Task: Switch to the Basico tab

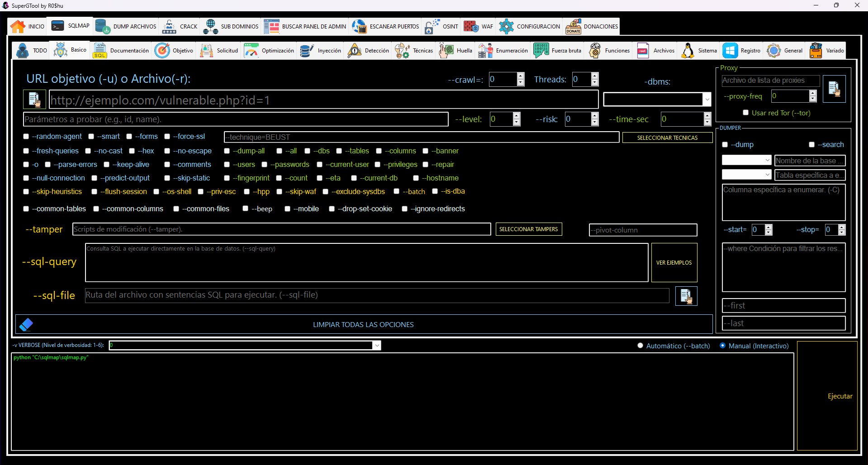Action: [x=71, y=50]
